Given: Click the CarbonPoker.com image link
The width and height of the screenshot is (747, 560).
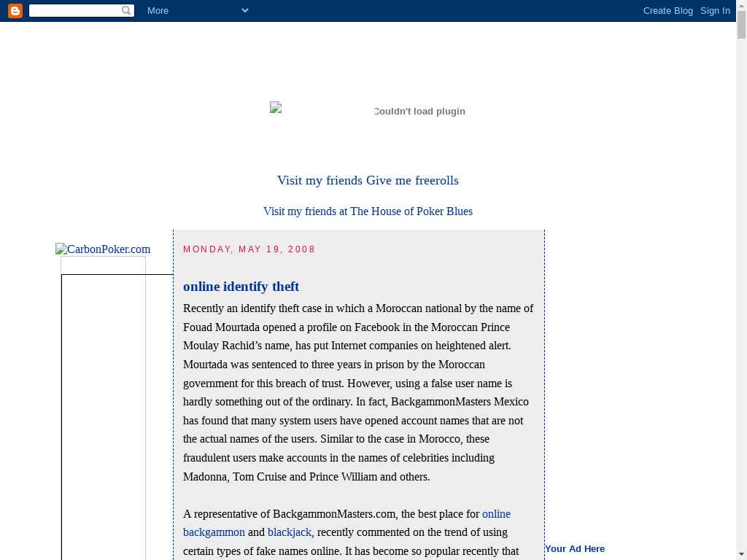Looking at the screenshot, I should [103, 249].
